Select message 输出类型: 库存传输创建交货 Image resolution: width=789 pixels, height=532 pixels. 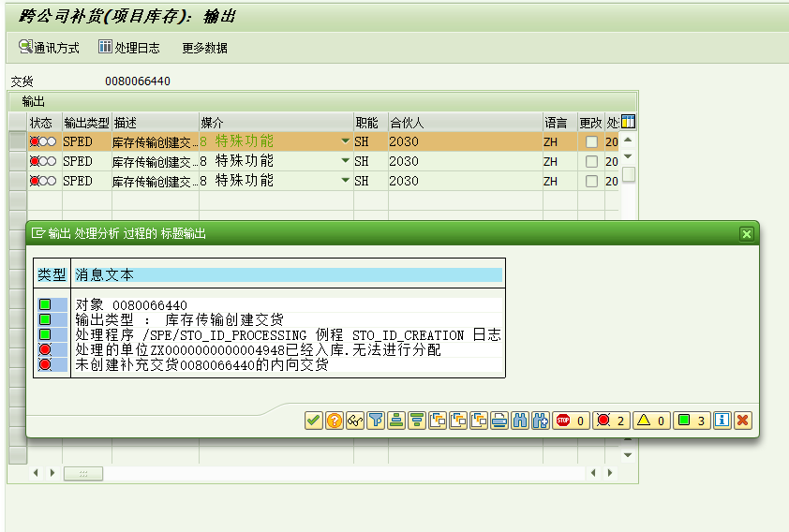pyautogui.click(x=289, y=319)
